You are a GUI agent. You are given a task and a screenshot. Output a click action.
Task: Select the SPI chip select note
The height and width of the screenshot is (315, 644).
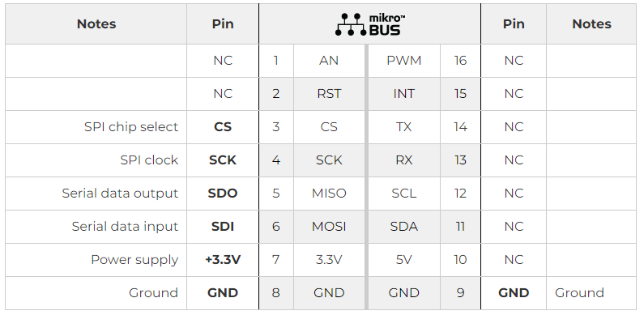131,127
